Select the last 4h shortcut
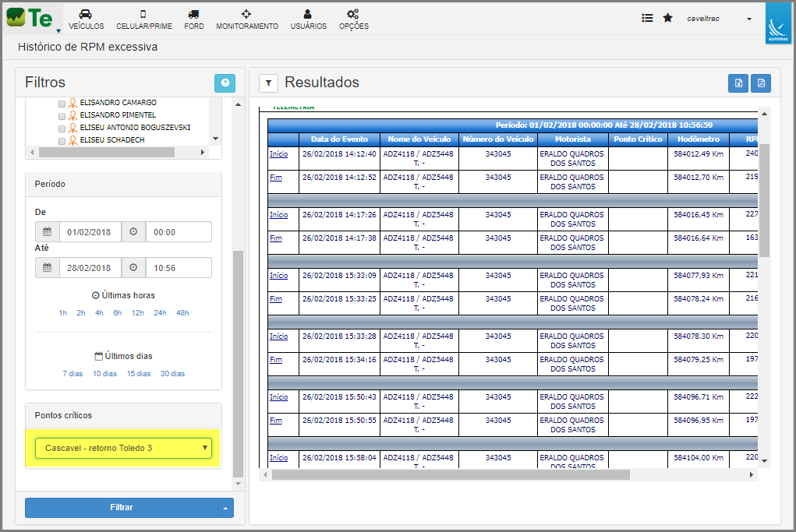This screenshot has width=796, height=532. click(x=99, y=313)
